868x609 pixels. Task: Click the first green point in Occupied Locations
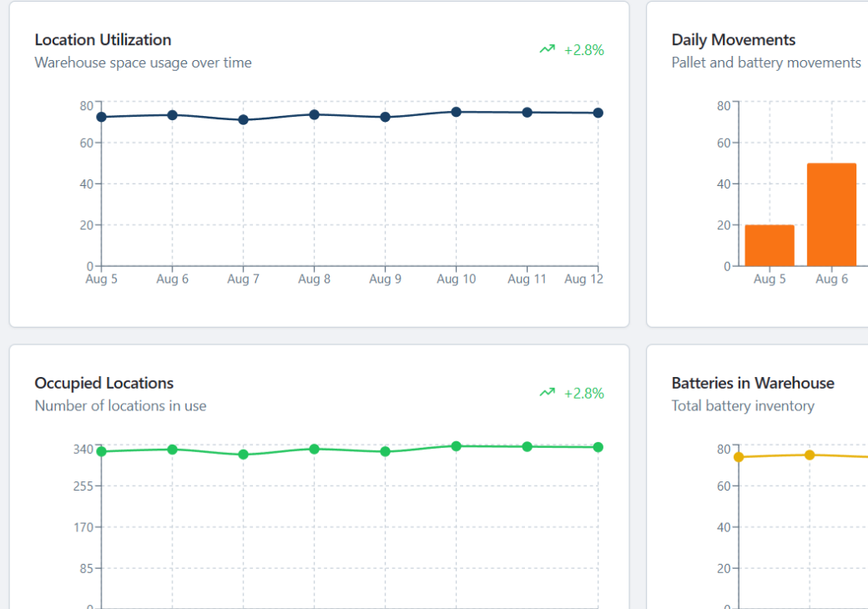coord(102,451)
